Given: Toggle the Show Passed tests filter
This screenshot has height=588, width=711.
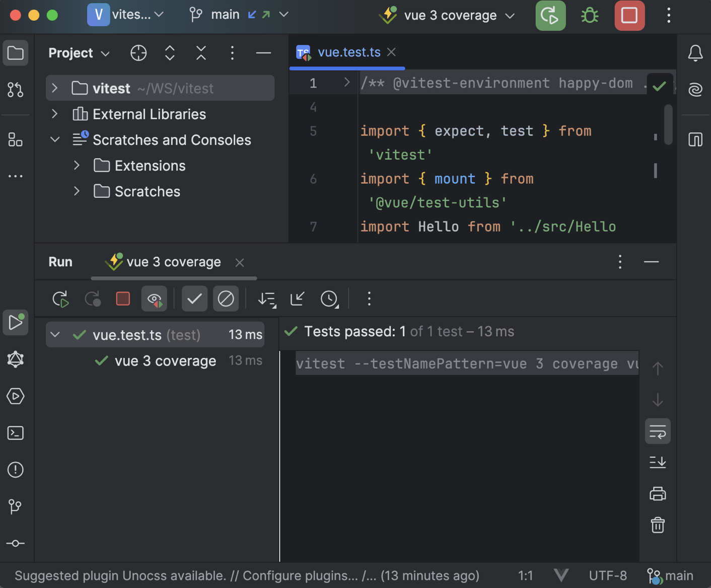Looking at the screenshot, I should pyautogui.click(x=194, y=298).
